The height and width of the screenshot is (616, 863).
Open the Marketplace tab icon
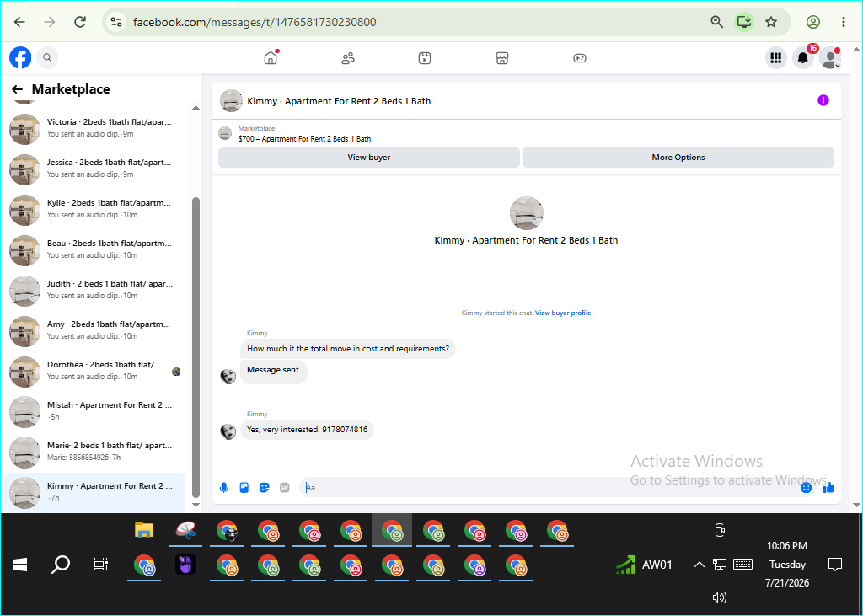[502, 58]
